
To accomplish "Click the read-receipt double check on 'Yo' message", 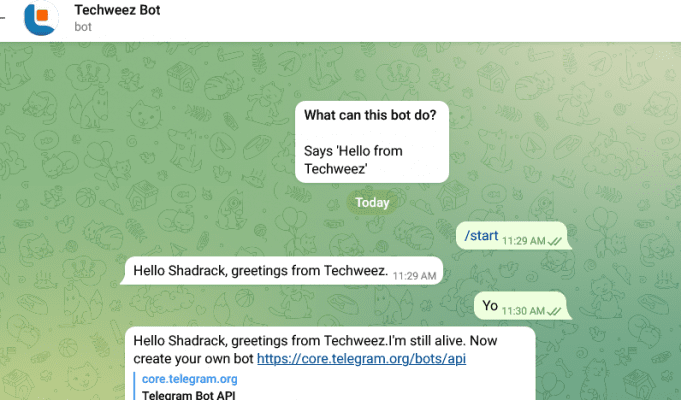I will coord(554,311).
